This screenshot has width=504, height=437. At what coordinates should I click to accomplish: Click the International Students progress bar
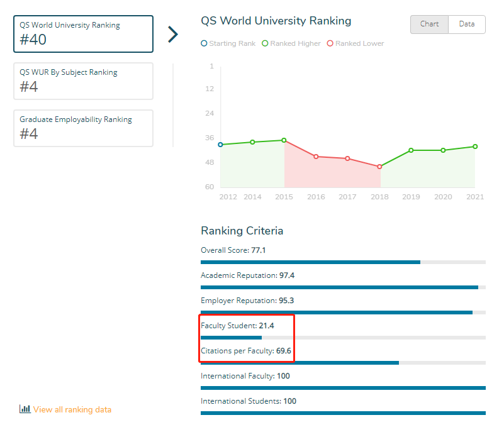[343, 413]
